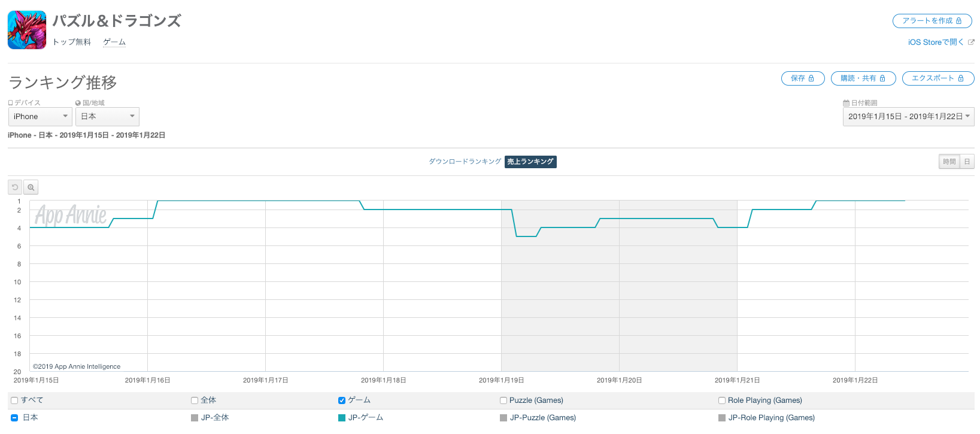Toggle the 日本 row checkbox
980x434 pixels.
pos(14,418)
